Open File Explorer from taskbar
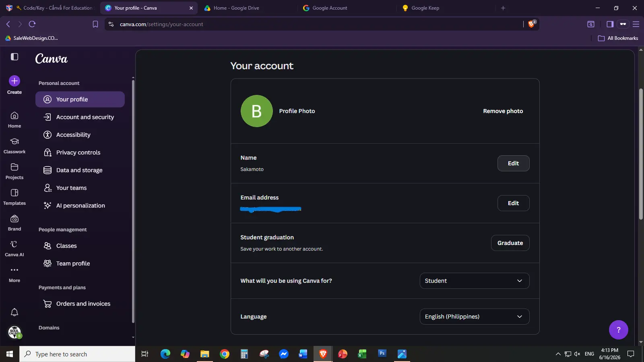The image size is (644, 362). coord(205,354)
